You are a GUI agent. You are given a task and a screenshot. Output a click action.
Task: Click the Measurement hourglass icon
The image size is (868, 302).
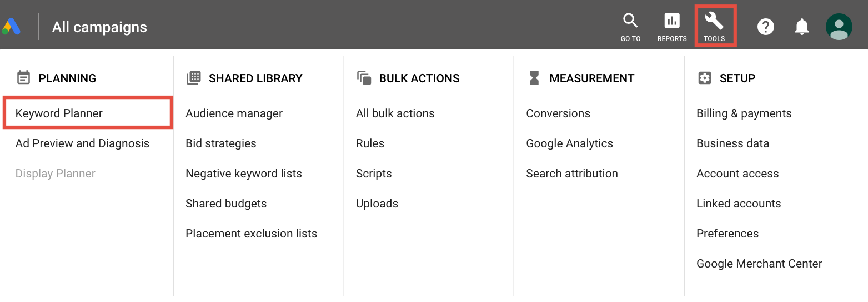tap(534, 78)
